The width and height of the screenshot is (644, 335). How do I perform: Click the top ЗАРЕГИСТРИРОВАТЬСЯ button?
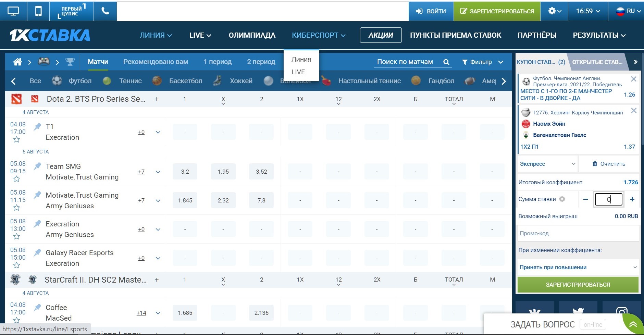coord(497,11)
